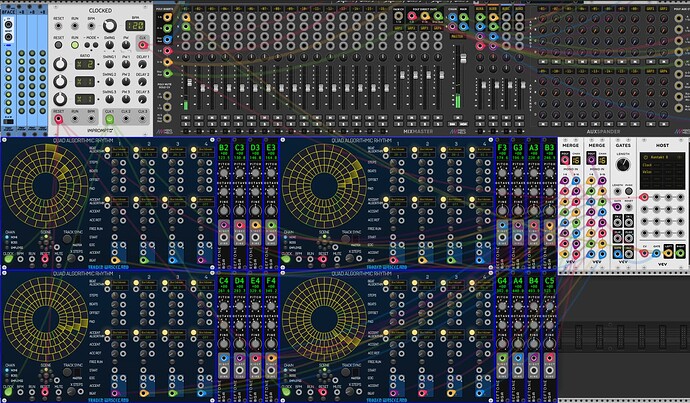The image size is (690, 403).
Task: Click track 2 BEAT output on Quad Rhythm beside B2
Action: [x=144, y=260]
